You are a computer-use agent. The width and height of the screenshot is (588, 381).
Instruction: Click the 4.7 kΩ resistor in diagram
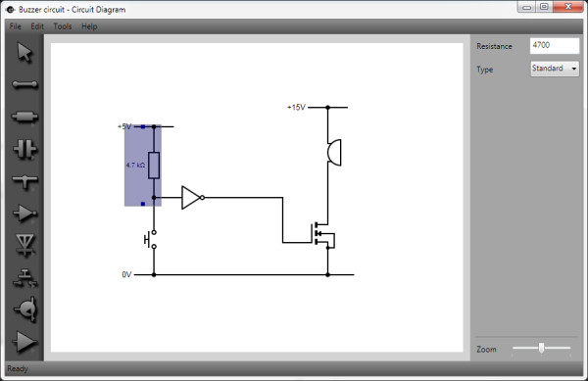point(154,166)
